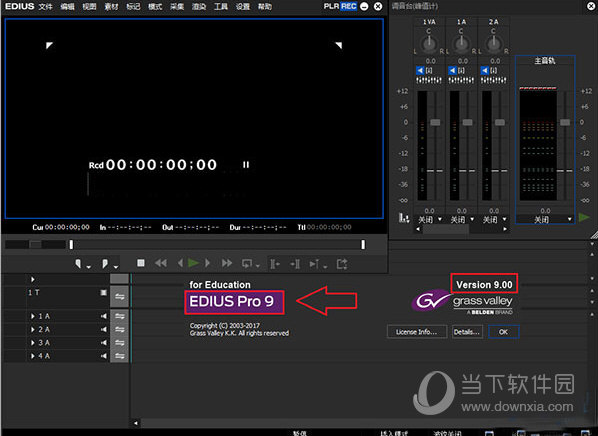Click the Set Out point icon
This screenshot has width=598, height=436.
pos(104,264)
